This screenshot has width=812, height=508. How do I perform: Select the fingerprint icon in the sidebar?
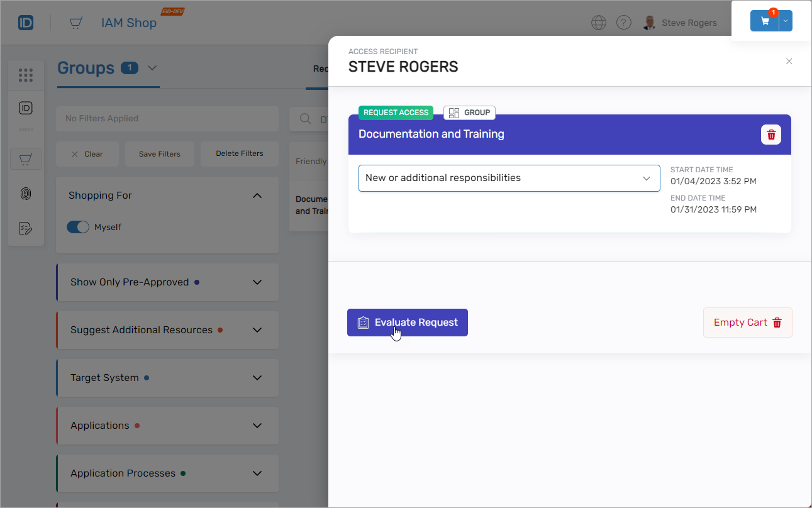pos(25,194)
